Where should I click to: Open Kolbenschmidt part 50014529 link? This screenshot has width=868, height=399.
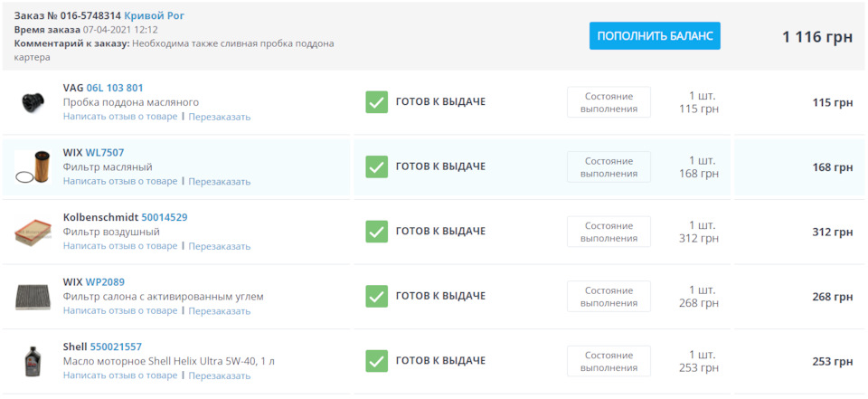[165, 217]
